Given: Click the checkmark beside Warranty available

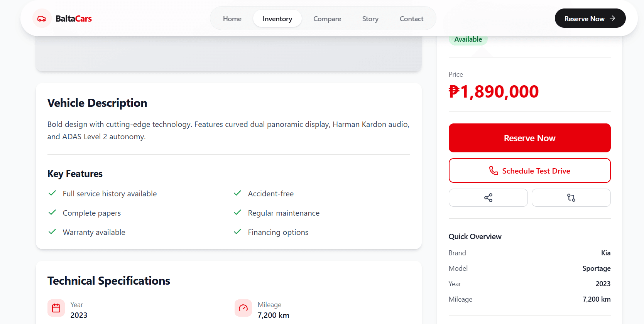Looking at the screenshot, I should pos(52,232).
